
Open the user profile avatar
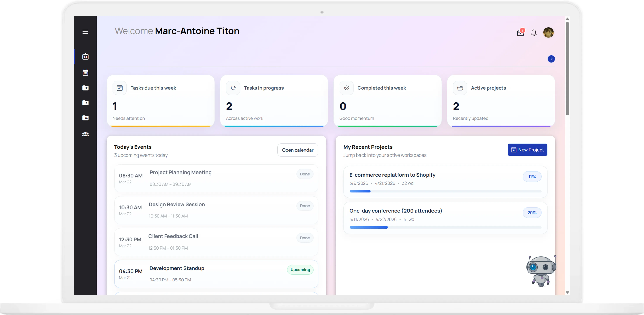548,33
